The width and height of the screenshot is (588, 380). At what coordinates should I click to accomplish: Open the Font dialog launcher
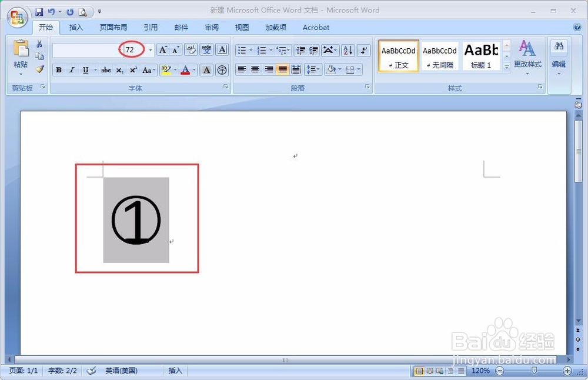click(226, 86)
